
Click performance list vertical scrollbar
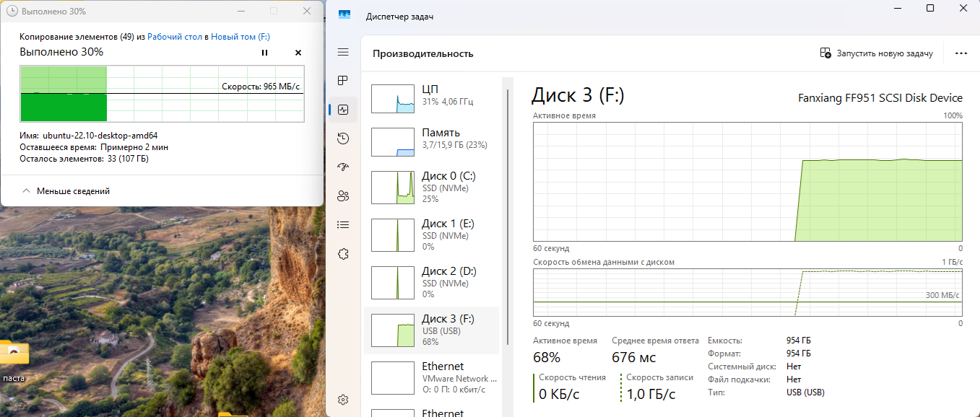[x=509, y=216]
